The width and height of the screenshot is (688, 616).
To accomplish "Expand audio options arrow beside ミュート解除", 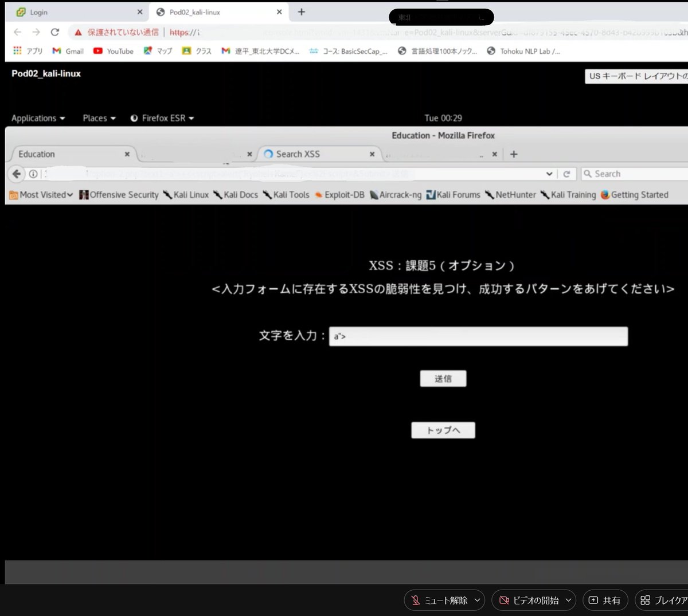I will point(478,600).
